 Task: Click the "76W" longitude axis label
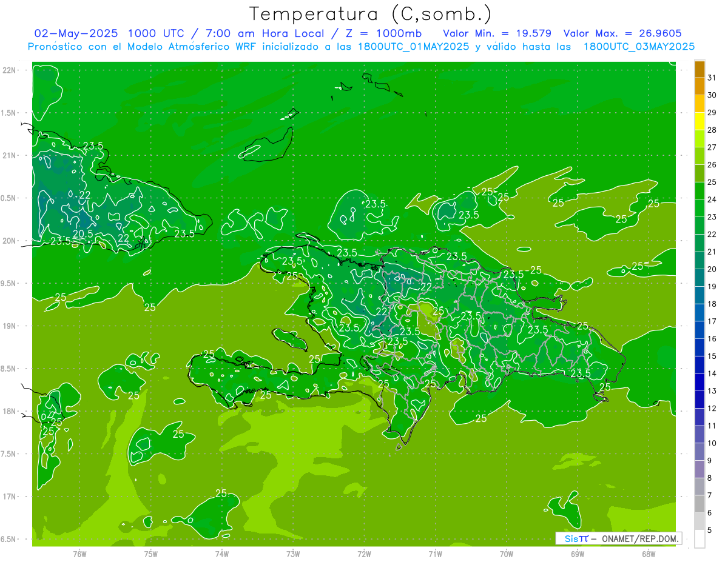[x=79, y=554]
